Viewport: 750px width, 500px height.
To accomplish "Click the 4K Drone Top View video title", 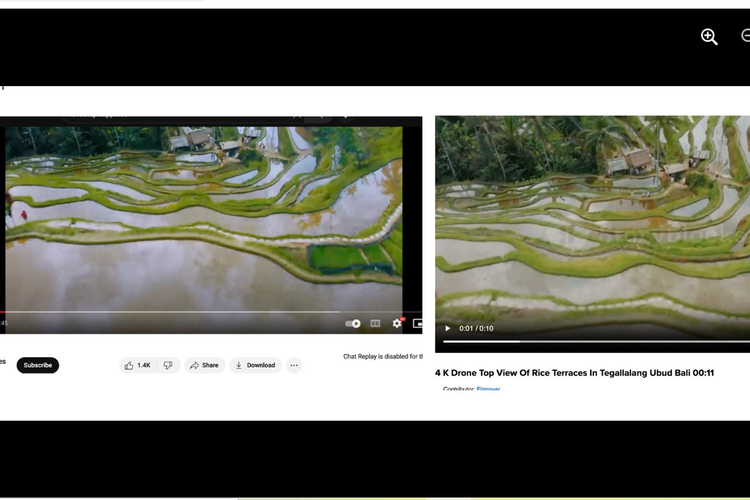I will coord(574,373).
